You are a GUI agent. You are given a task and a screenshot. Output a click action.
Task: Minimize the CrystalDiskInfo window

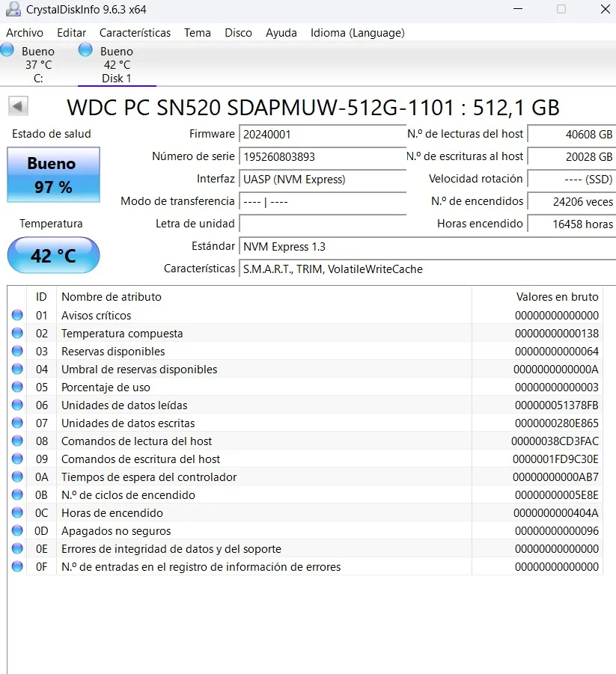point(518,8)
